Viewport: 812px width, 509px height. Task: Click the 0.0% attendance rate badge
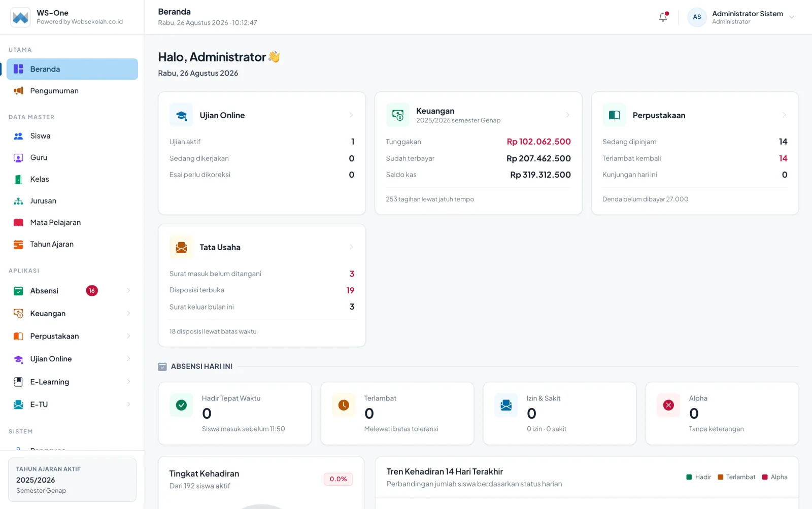pos(338,479)
